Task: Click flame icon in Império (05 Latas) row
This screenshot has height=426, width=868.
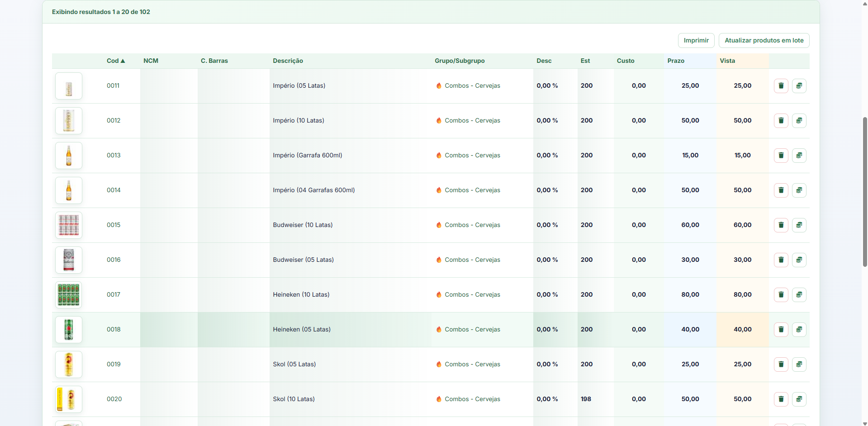Action: coord(439,85)
